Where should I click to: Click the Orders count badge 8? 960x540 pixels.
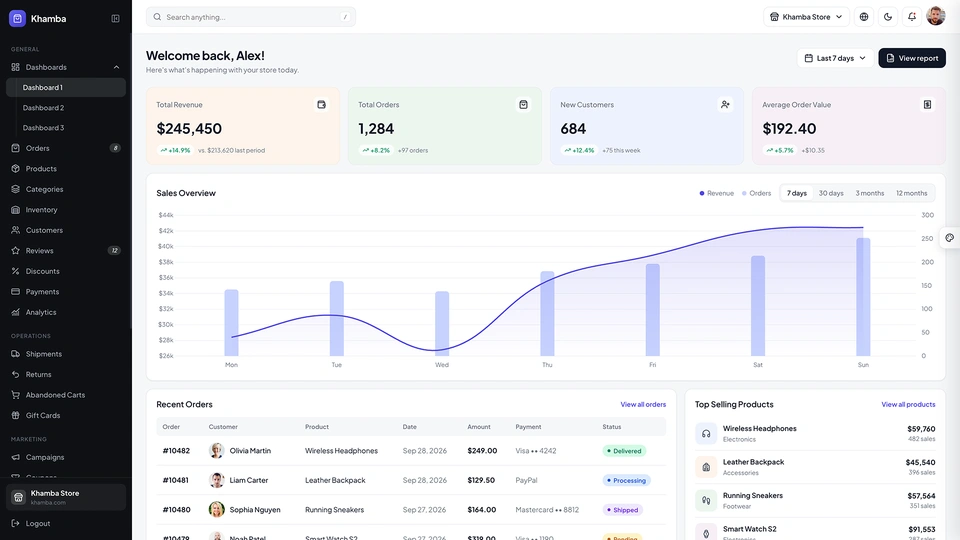point(114,148)
